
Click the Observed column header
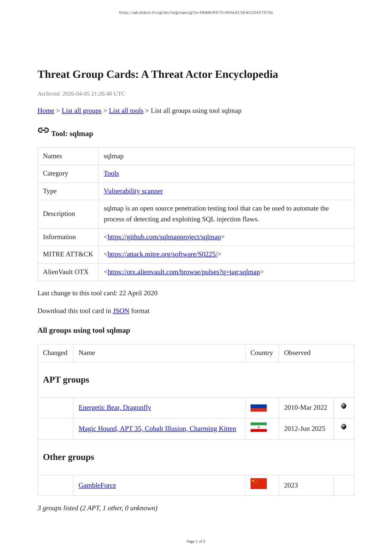tap(297, 353)
